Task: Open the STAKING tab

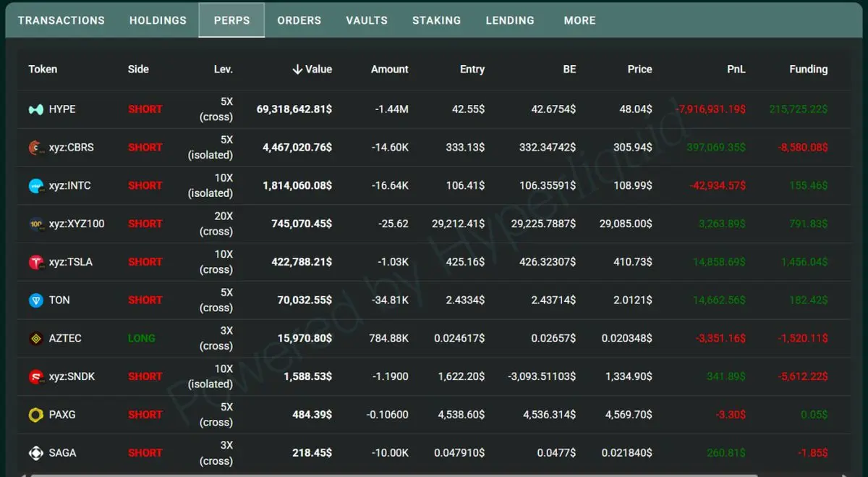Action: 436,20
